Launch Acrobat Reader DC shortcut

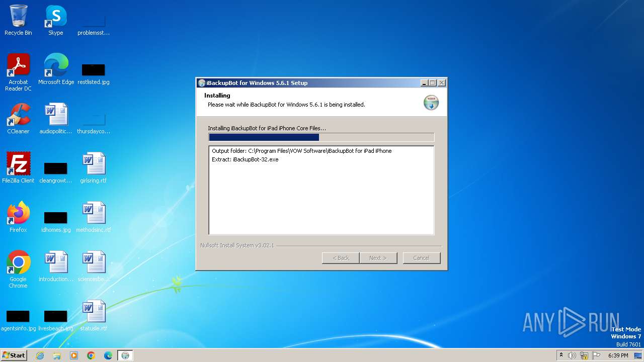pyautogui.click(x=18, y=72)
